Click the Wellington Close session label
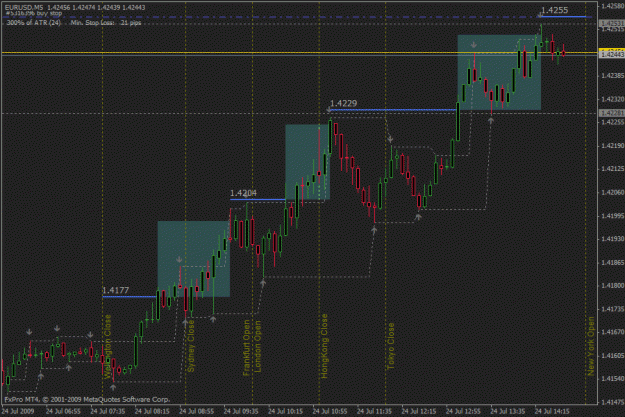The image size is (625, 417). tap(108, 346)
